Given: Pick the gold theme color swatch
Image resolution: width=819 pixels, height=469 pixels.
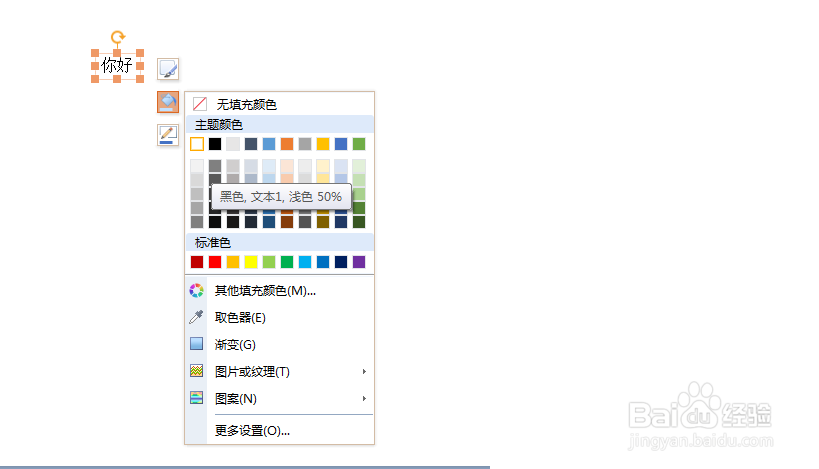Looking at the screenshot, I should (x=323, y=144).
